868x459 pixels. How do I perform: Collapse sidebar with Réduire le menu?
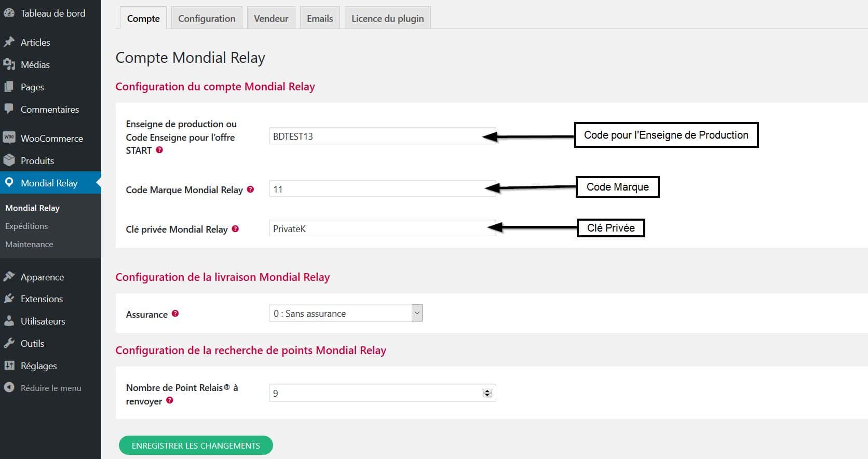click(50, 388)
